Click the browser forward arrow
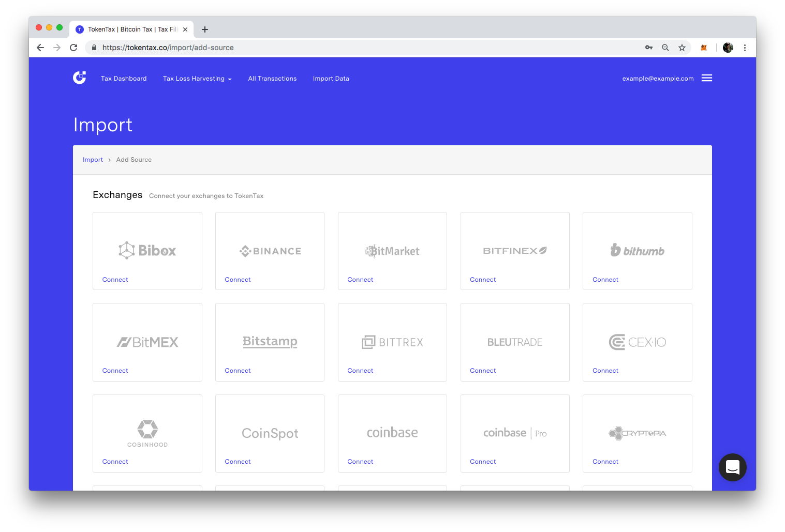The width and height of the screenshot is (785, 532). (x=57, y=48)
